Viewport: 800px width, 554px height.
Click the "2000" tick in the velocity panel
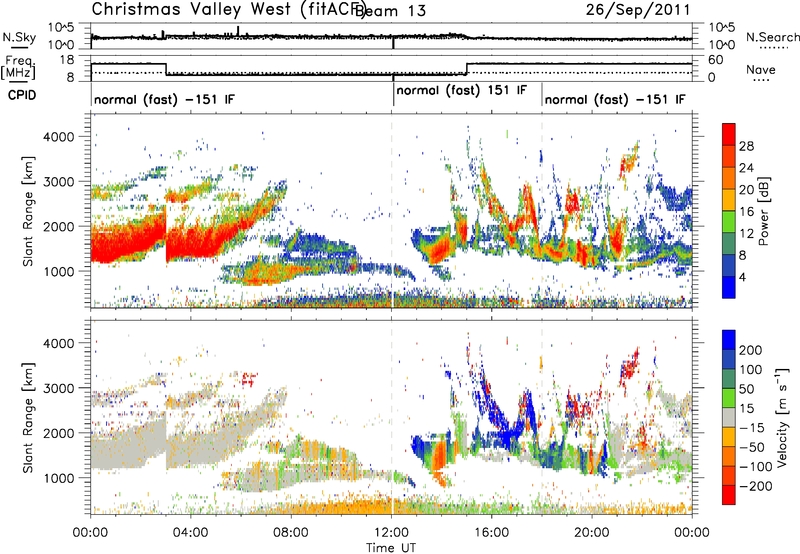click(58, 433)
